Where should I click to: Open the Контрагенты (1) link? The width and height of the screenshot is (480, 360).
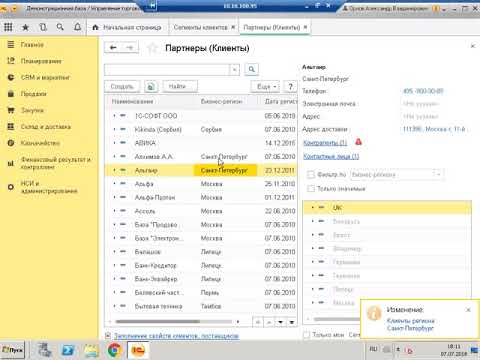point(325,143)
